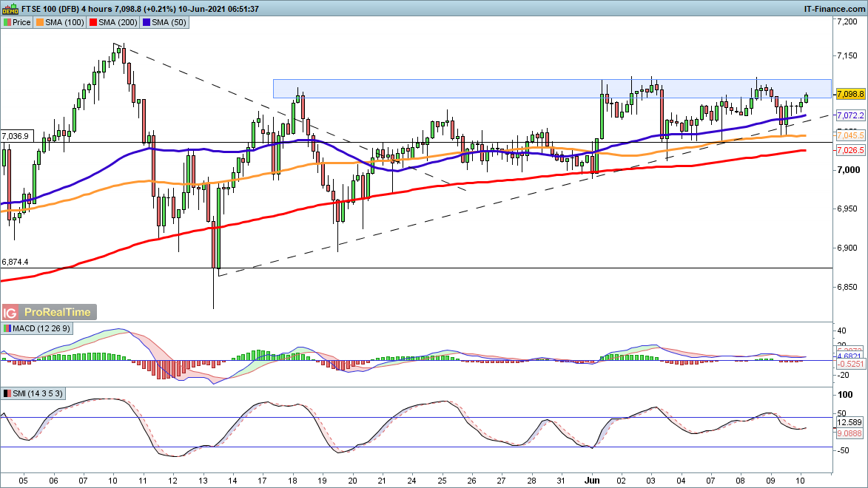Click the ProRealTime watermark text
This screenshot has width=868, height=488.
tap(58, 313)
